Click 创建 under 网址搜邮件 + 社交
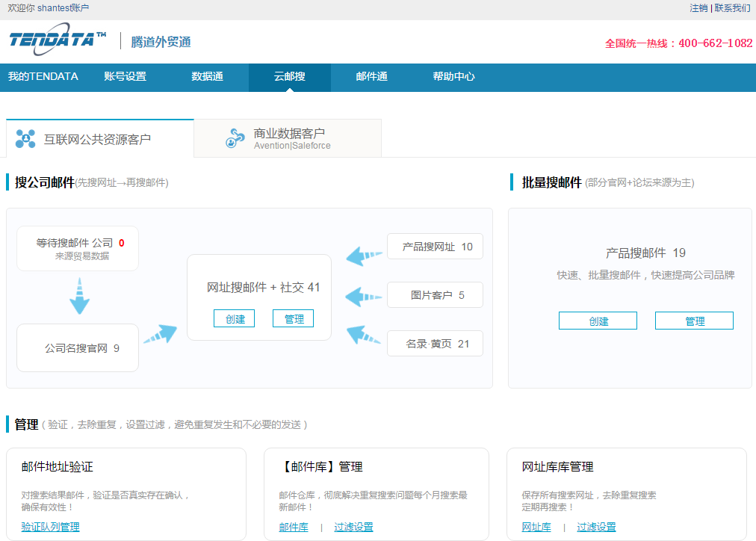This screenshot has height=541, width=756. pos(235,319)
